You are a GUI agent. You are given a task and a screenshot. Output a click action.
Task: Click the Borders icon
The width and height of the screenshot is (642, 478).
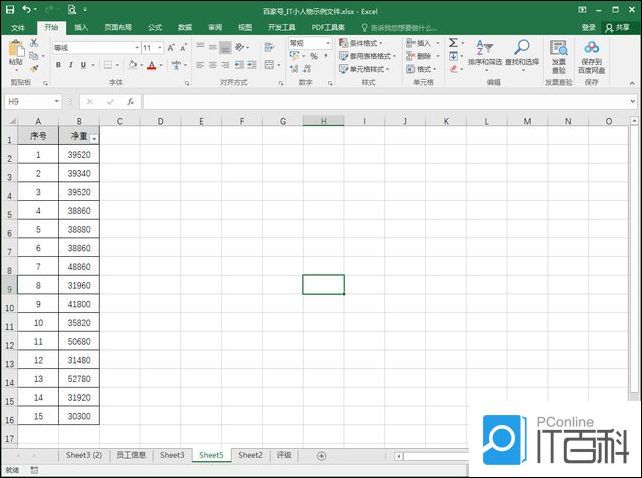[x=108, y=65]
